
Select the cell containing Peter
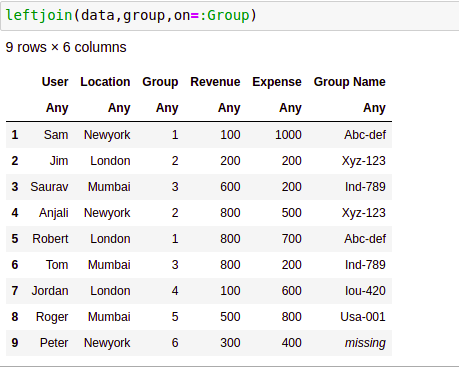tap(54, 343)
